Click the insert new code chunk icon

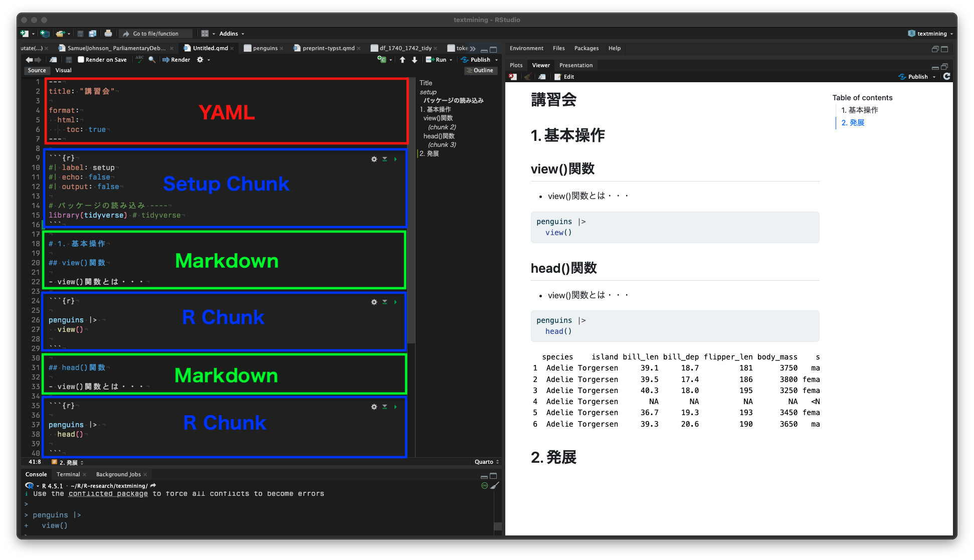(x=382, y=60)
